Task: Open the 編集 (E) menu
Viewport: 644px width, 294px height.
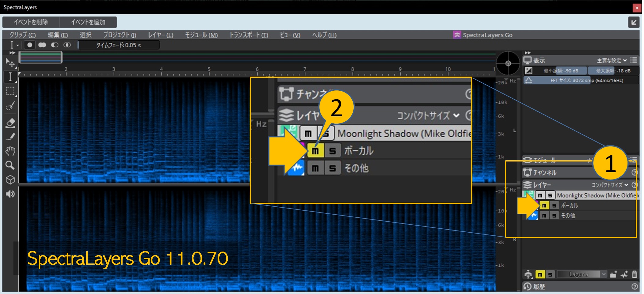Action: 58,35
